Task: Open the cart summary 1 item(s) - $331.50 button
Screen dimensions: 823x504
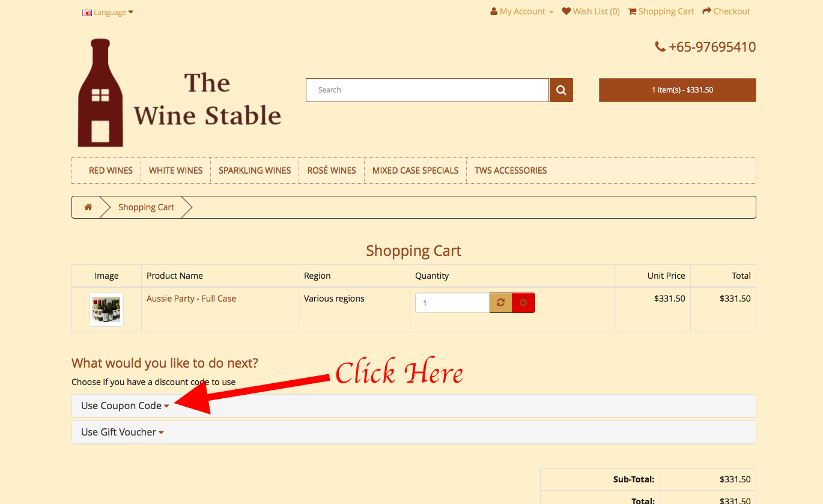Action: 677,90
